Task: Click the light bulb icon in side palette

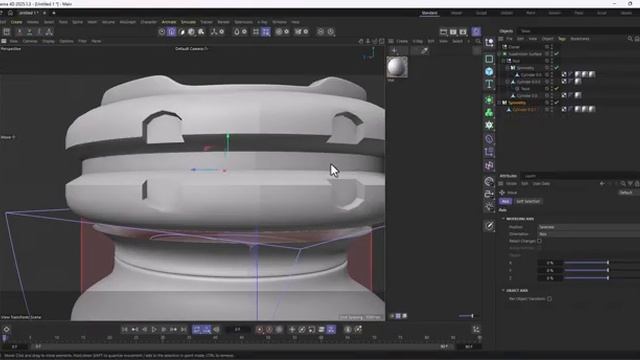Action: (489, 207)
